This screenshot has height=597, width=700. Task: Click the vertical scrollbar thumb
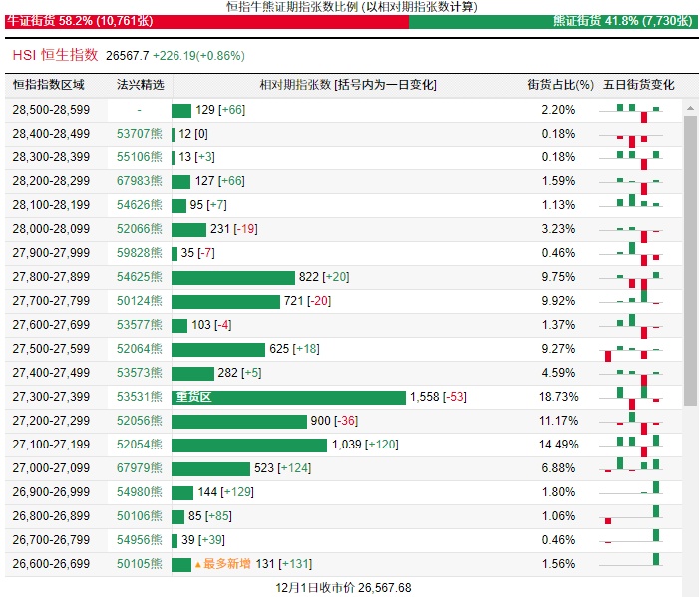click(x=690, y=259)
